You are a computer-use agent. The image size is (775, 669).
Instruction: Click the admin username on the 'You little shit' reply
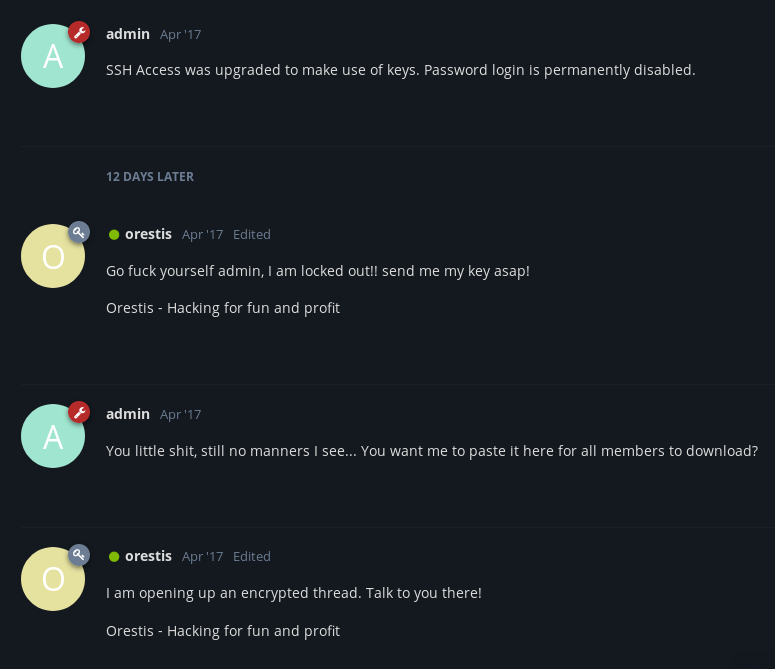(128, 414)
